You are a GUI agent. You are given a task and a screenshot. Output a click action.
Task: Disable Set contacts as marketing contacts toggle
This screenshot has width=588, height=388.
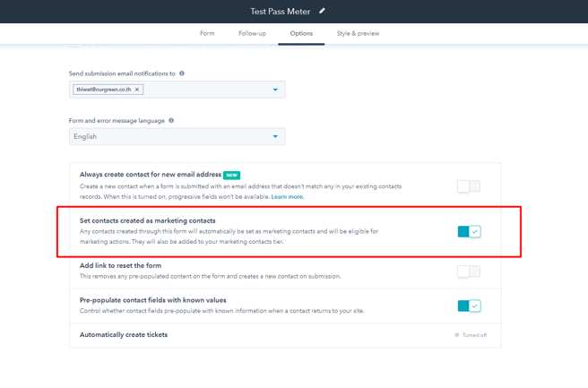click(x=469, y=231)
